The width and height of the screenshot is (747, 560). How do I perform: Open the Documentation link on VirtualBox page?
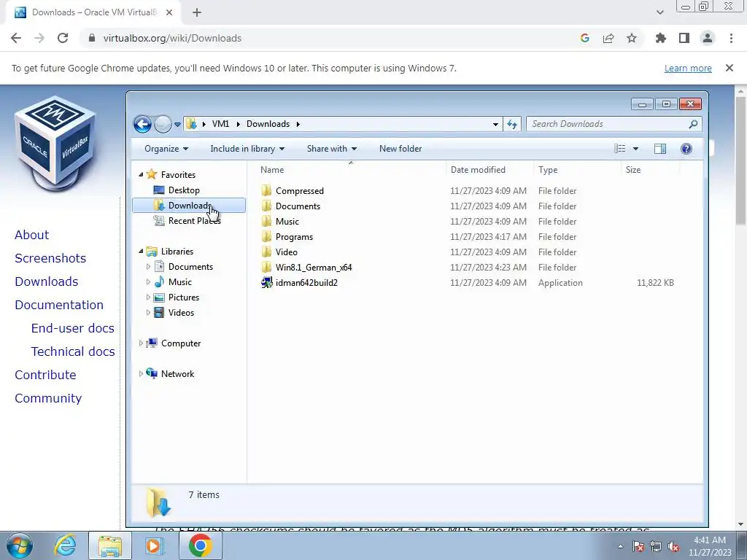(59, 305)
